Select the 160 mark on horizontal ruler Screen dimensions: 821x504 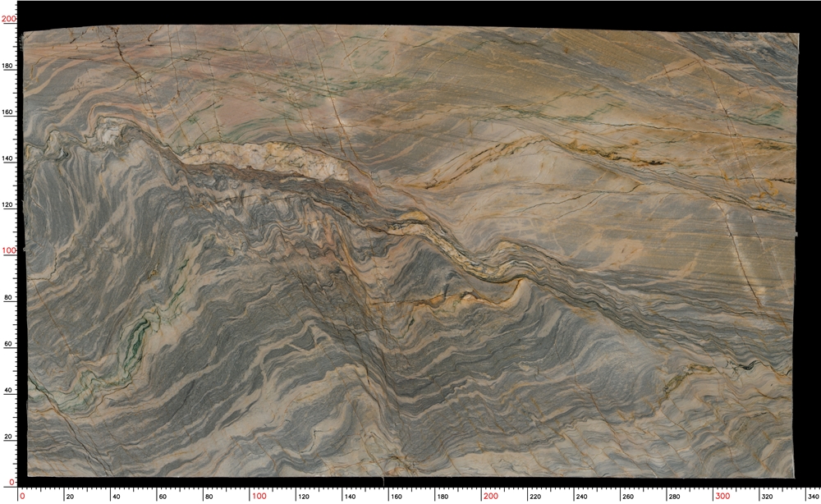point(397,496)
